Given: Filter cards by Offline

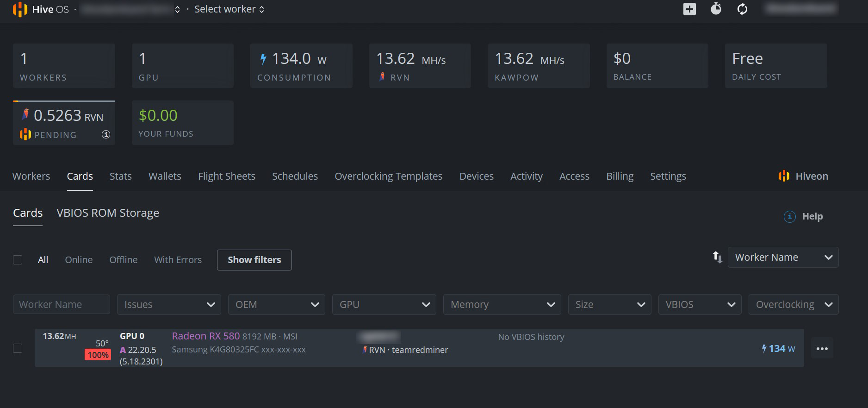Looking at the screenshot, I should 124,260.
